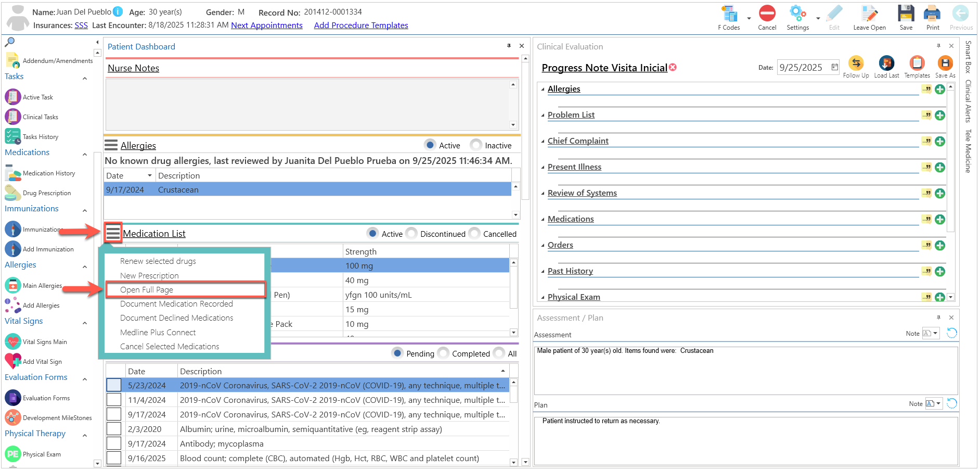Select the Pending radio button
This screenshot has width=980, height=470.
pyautogui.click(x=397, y=353)
